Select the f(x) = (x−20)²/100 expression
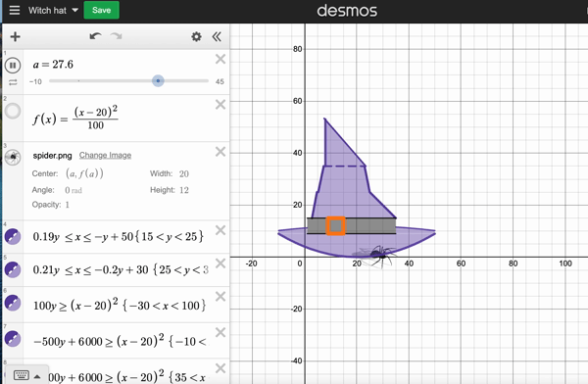This screenshot has width=588, height=384. coord(75,118)
